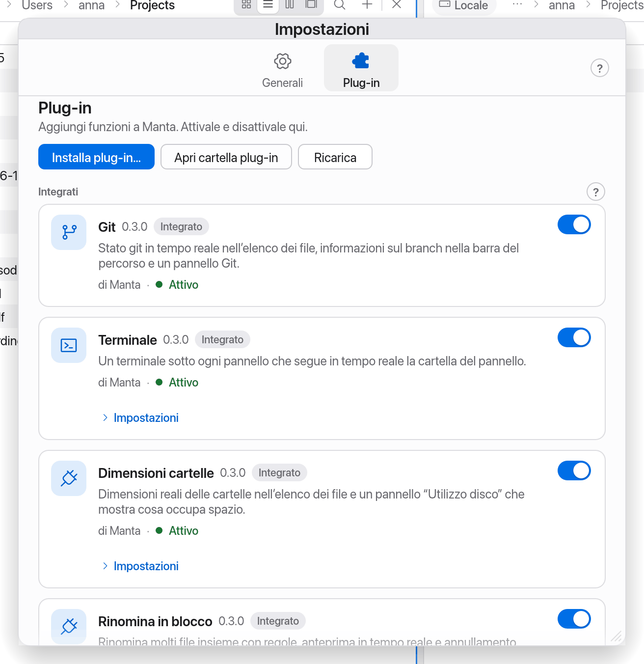Click Projects in the left pane breadcrumb
644x664 pixels.
click(x=153, y=5)
